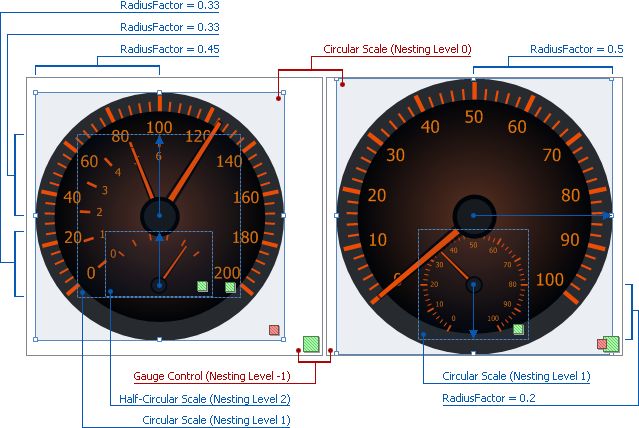Click the top-left resize handle of the left gauge

point(35,93)
